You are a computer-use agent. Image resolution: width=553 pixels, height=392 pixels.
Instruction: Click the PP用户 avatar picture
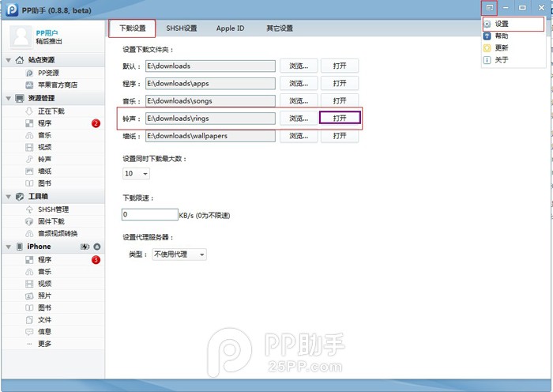click(21, 36)
